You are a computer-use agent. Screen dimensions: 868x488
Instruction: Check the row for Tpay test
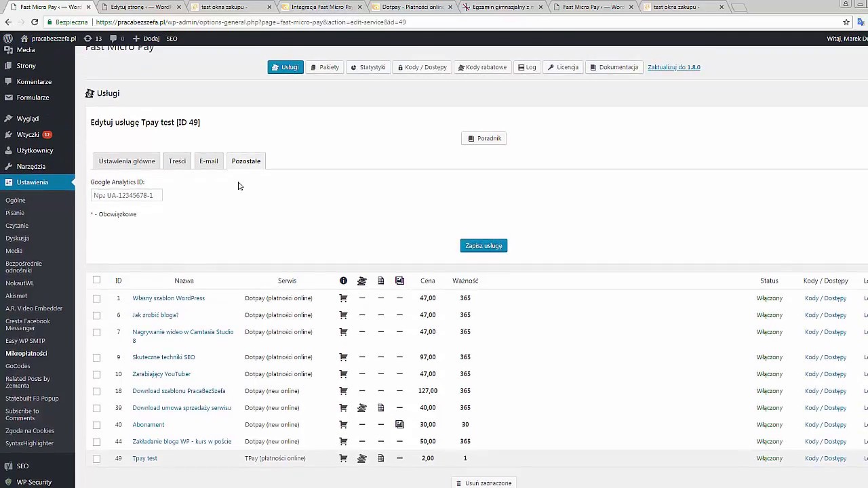[x=96, y=459]
